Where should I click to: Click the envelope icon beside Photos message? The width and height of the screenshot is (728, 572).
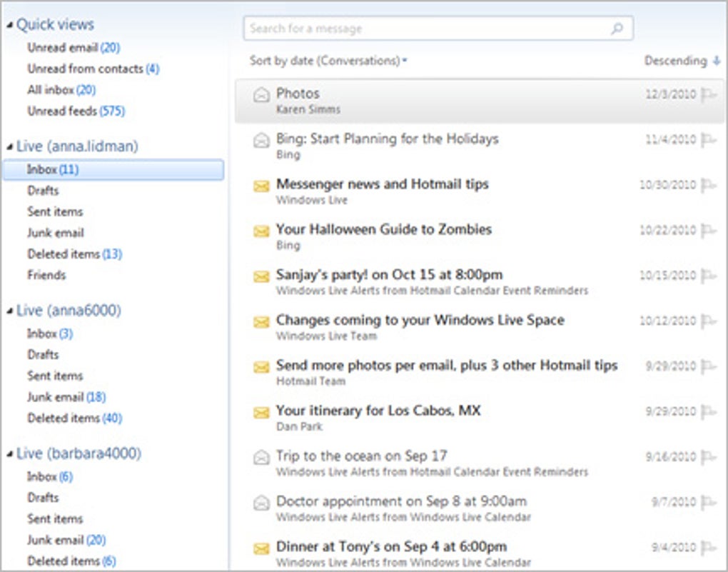pos(261,96)
